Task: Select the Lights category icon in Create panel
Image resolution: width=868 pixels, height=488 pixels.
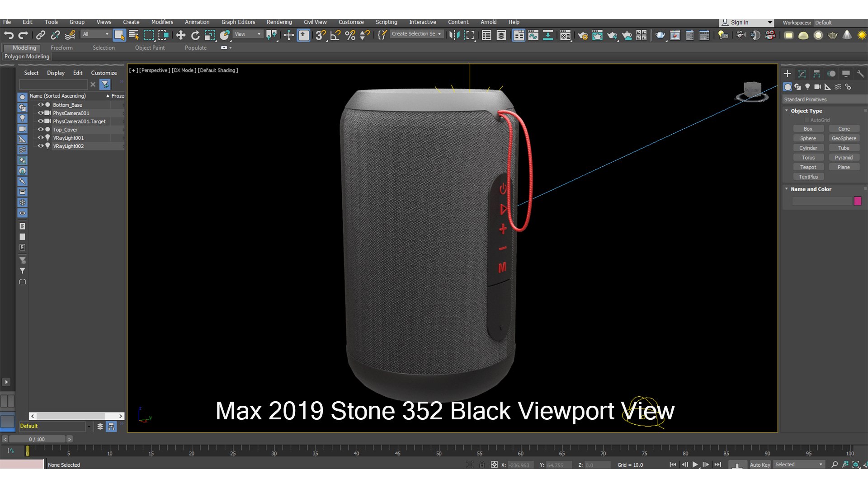Action: pyautogui.click(x=807, y=87)
